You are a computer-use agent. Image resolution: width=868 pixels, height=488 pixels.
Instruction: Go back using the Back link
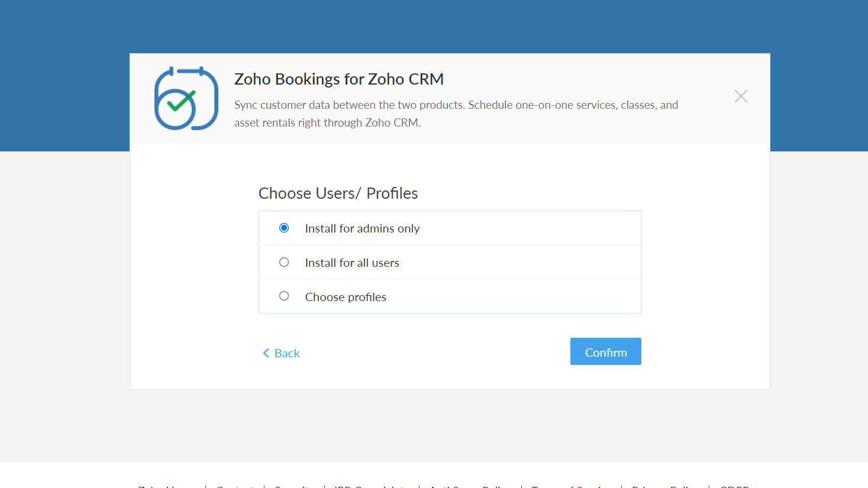click(287, 353)
